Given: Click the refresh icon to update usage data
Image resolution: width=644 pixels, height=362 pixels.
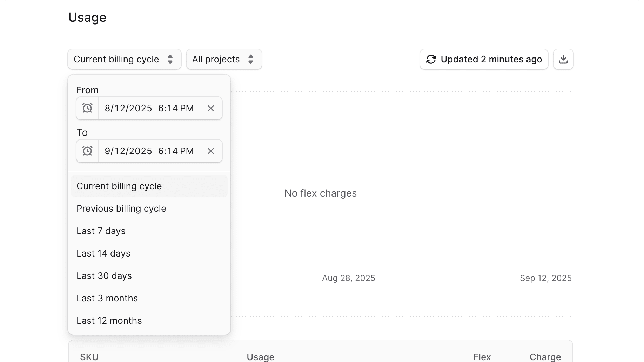Looking at the screenshot, I should [431, 59].
